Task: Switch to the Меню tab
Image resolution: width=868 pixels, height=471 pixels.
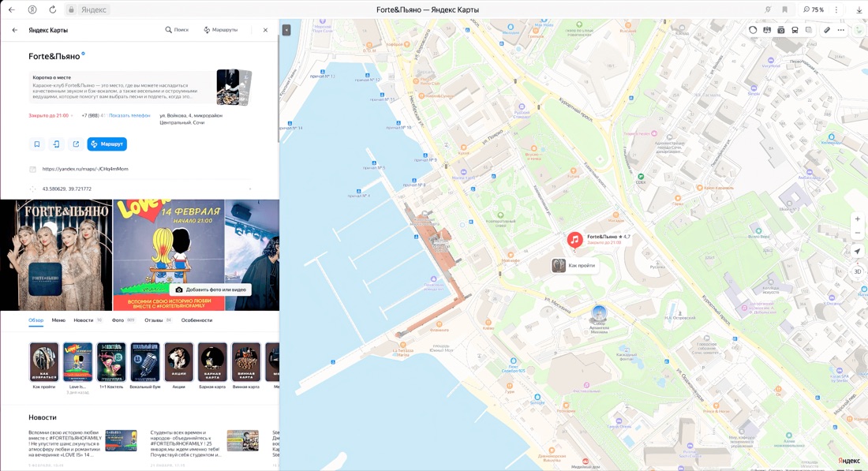Action: (58, 320)
